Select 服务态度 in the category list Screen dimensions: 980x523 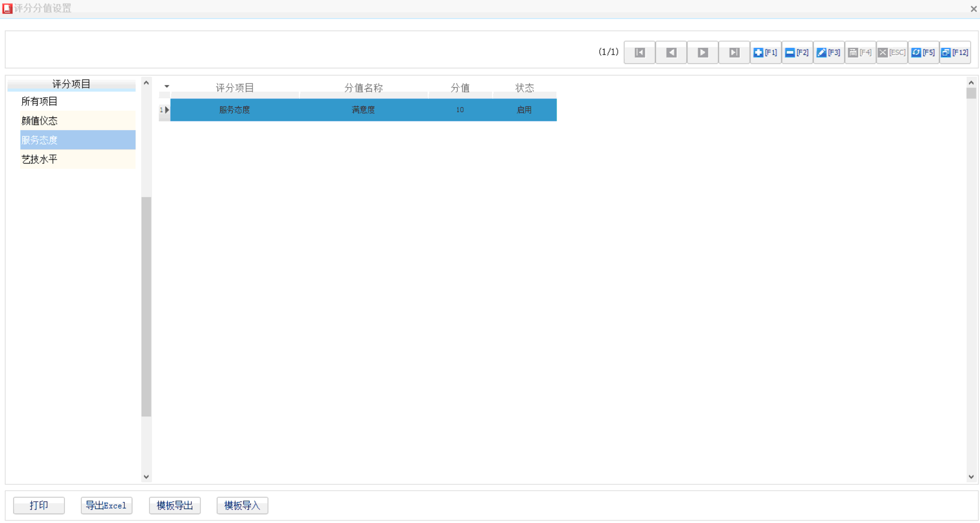[x=77, y=140]
